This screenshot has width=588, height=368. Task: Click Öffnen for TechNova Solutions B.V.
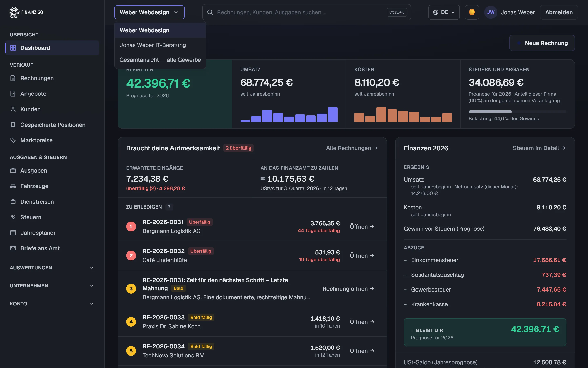(x=362, y=351)
